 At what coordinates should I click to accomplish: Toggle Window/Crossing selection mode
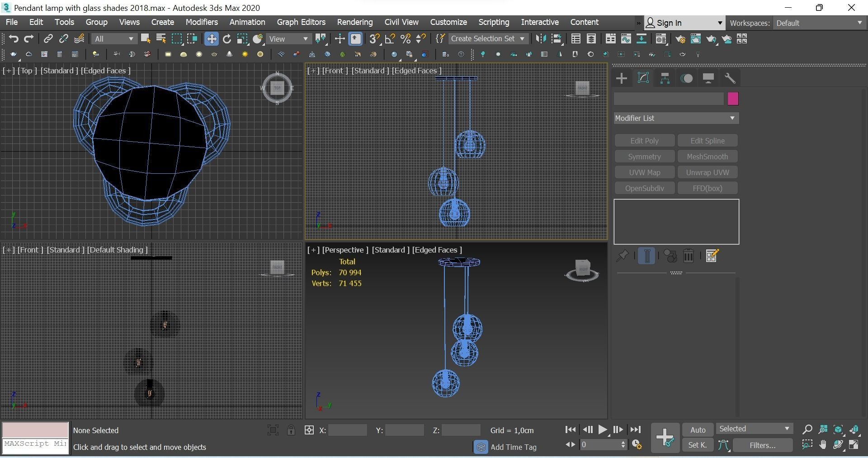[x=192, y=39]
